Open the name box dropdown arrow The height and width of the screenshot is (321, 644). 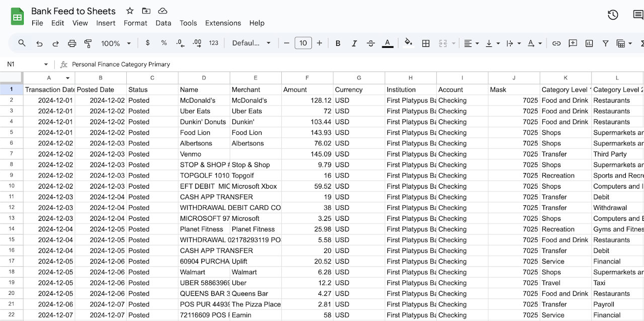coord(46,64)
